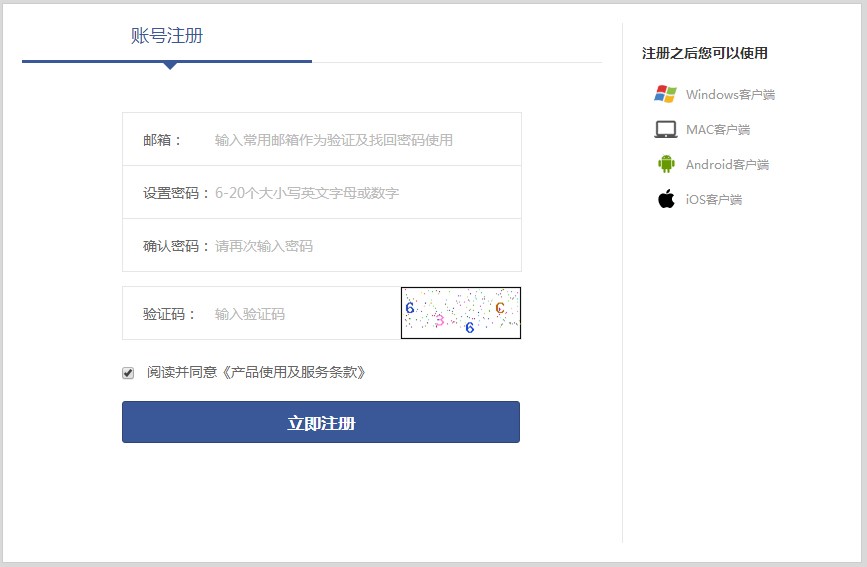Open the Android客户端 text link
Screen dimensions: 867x567
point(727,165)
